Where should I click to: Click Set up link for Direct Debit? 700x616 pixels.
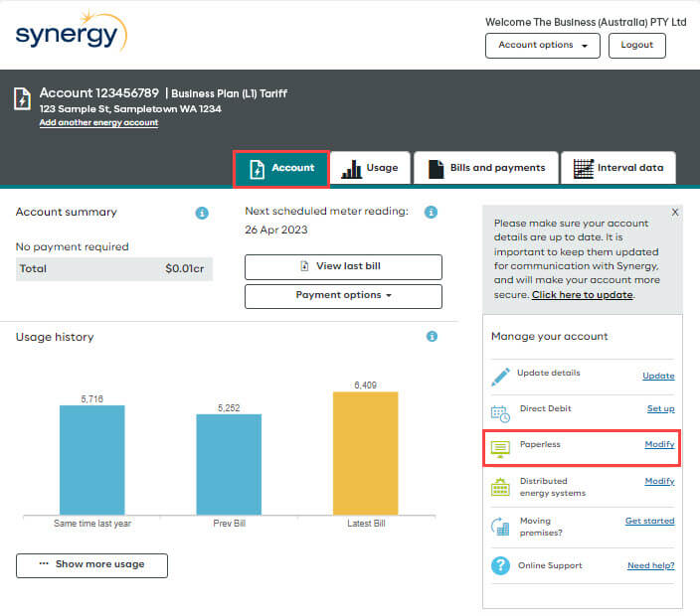click(x=660, y=408)
